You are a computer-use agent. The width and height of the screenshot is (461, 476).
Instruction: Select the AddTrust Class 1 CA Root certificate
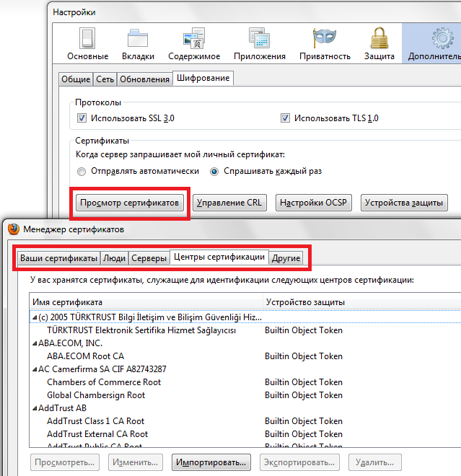point(96,421)
